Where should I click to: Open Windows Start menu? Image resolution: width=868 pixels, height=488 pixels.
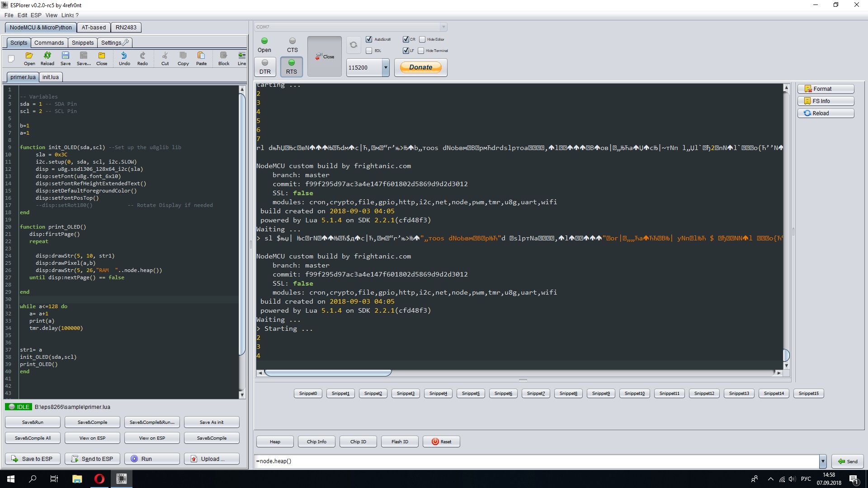point(11,479)
